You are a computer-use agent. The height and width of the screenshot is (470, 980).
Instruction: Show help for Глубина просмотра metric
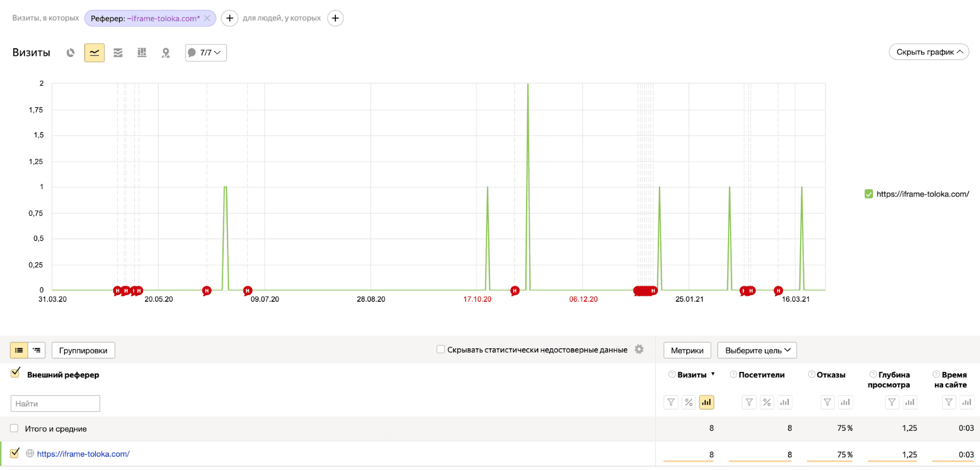[873, 374]
